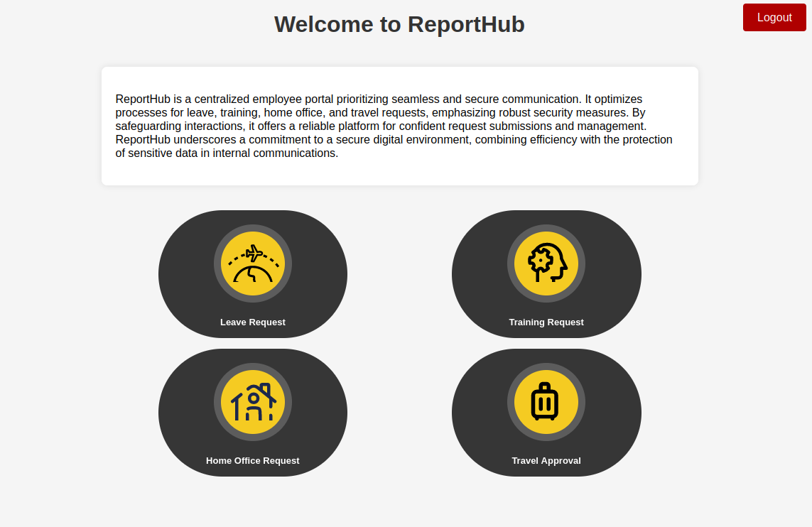
Task: Click the small airplane in the leave icon
Action: pos(254,252)
